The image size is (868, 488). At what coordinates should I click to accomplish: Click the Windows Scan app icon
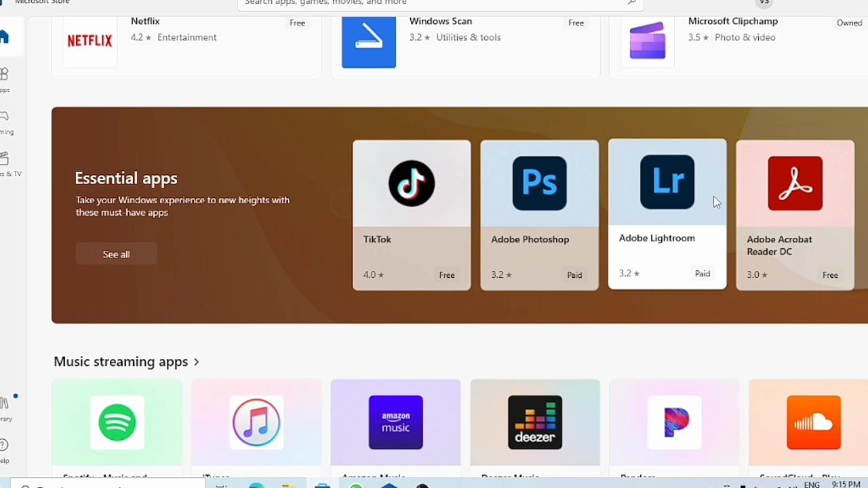[x=369, y=41]
